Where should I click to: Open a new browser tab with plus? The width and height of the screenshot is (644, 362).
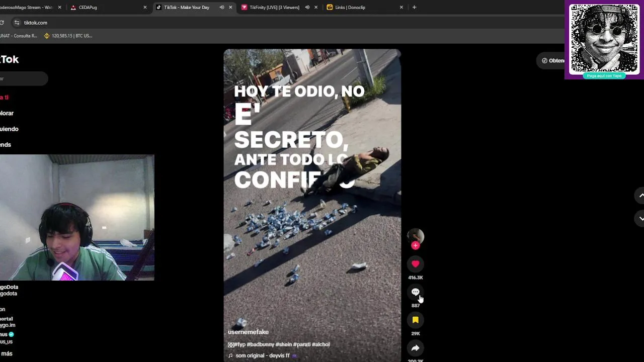(414, 7)
